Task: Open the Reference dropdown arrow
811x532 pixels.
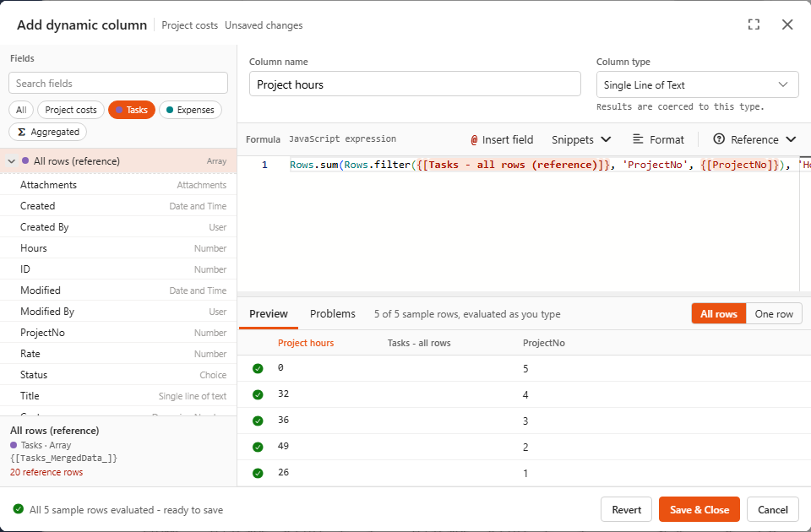Action: click(791, 139)
